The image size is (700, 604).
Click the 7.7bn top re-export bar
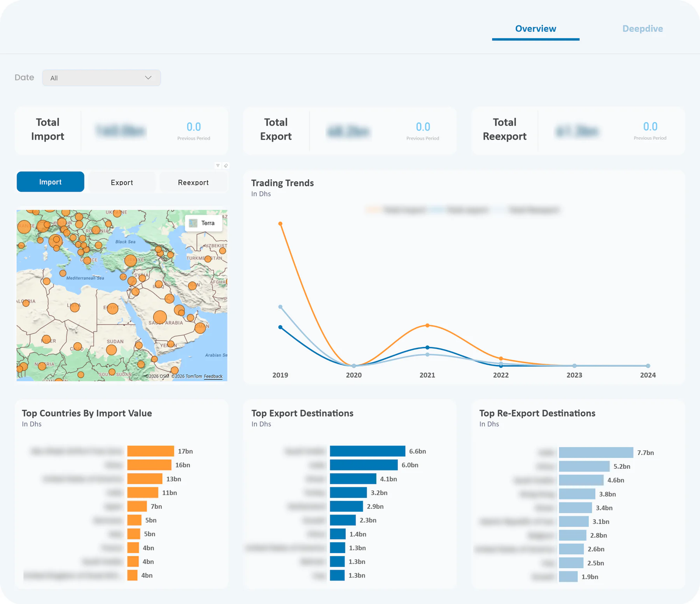(x=596, y=452)
